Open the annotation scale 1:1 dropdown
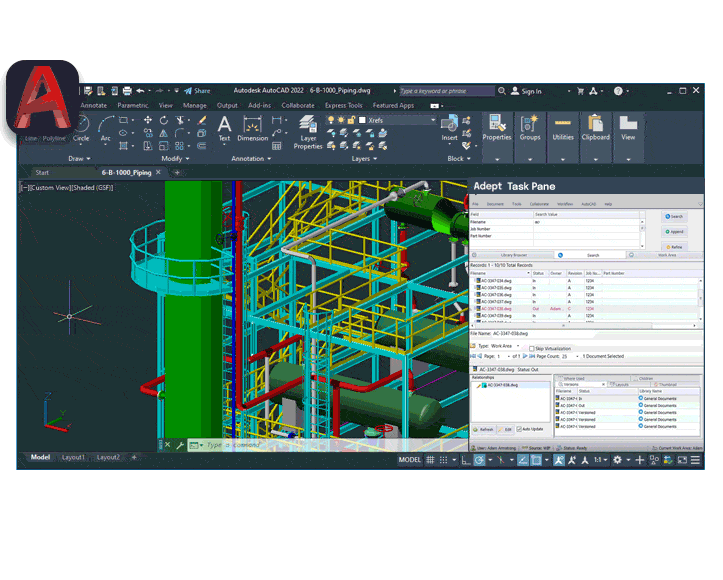 click(600, 460)
